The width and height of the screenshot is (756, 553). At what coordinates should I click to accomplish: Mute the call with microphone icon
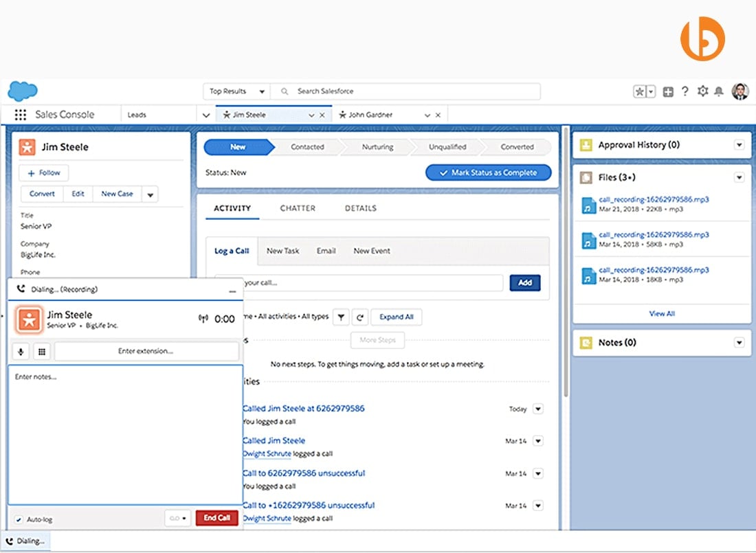(21, 352)
